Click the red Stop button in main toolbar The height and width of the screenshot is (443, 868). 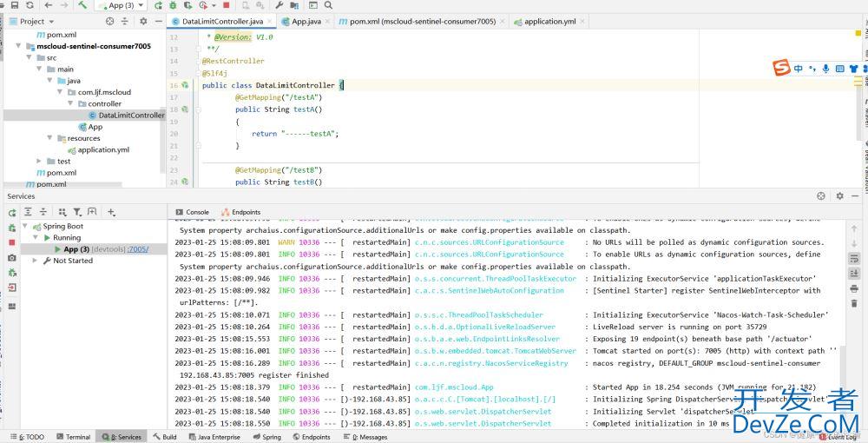226,5
